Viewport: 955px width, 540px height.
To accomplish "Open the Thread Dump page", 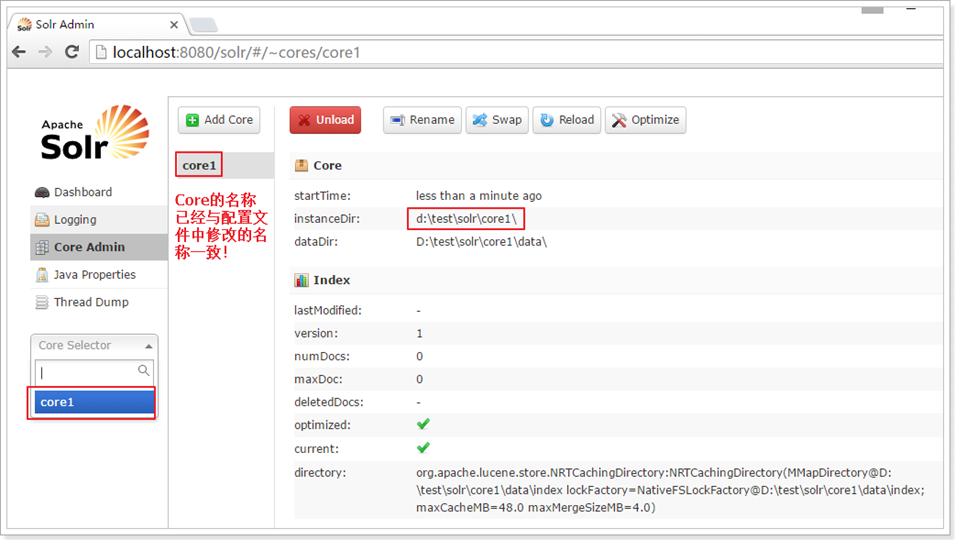I will click(x=91, y=302).
